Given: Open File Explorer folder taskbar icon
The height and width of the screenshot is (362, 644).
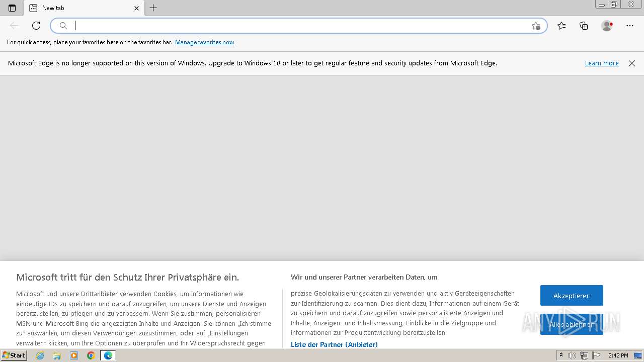Looking at the screenshot, I should tap(57, 355).
